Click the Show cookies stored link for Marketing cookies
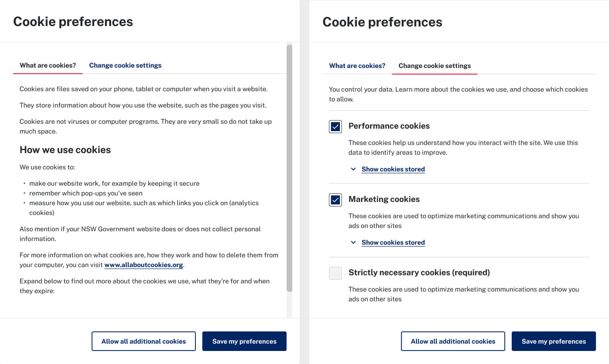This screenshot has height=364, width=609. 393,242
